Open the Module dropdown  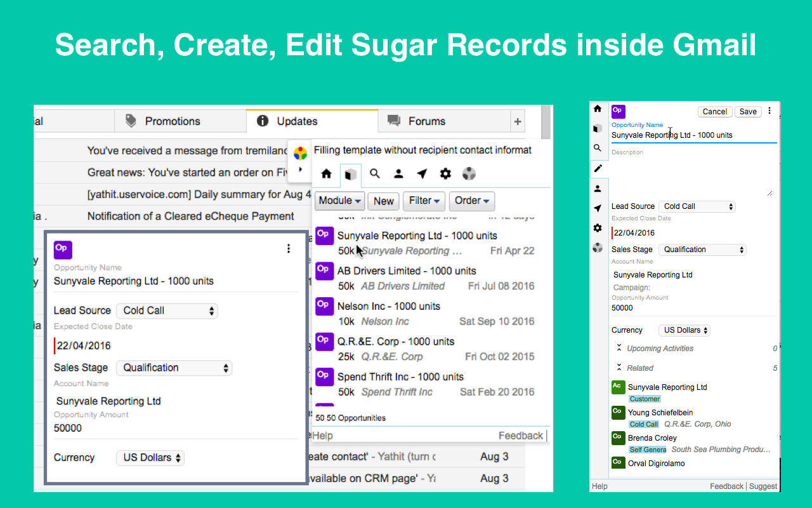340,201
